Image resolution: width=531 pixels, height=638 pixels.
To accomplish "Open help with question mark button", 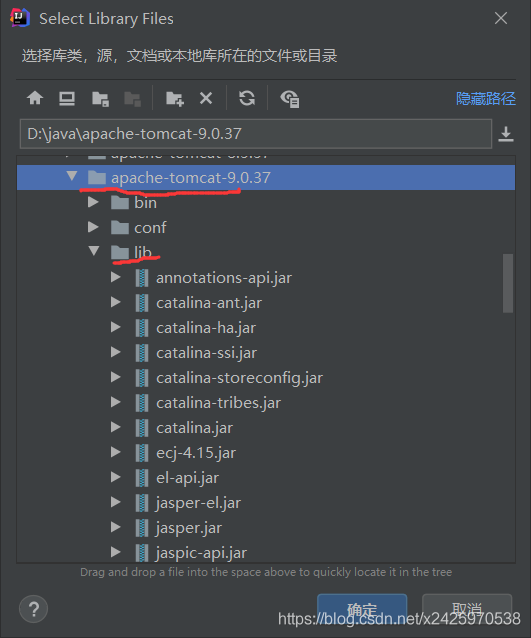I will pyautogui.click(x=34, y=609).
